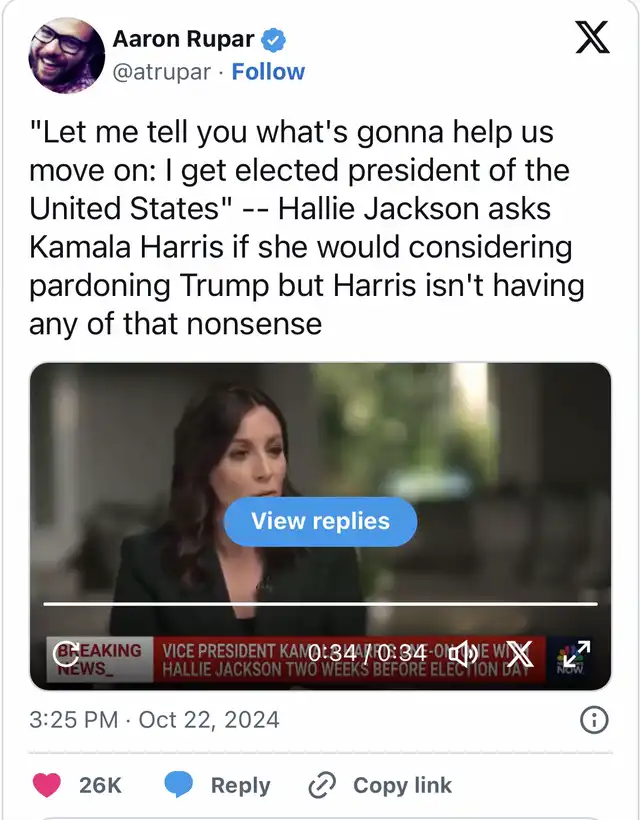Click Aaron Rupar's profile avatar
Image resolution: width=640 pixels, height=820 pixels.
66,55
